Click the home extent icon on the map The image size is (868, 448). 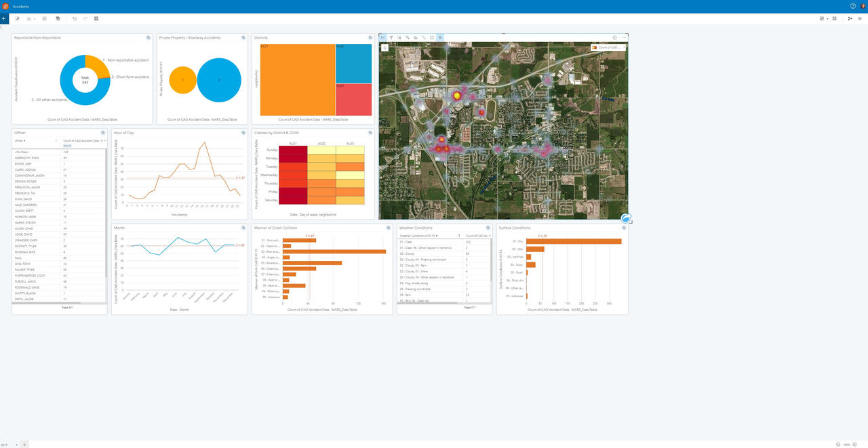tap(384, 47)
